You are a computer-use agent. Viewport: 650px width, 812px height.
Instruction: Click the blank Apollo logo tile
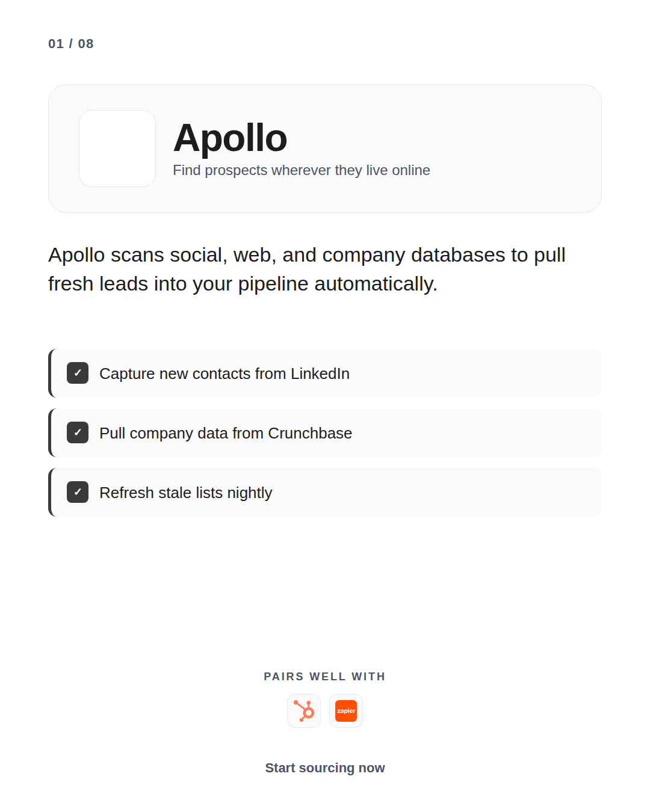pos(117,149)
